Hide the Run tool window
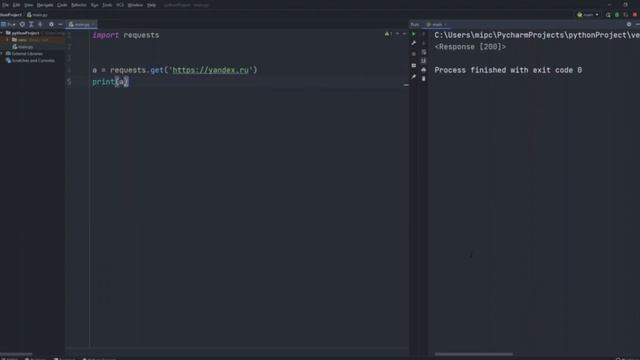 (x=638, y=24)
